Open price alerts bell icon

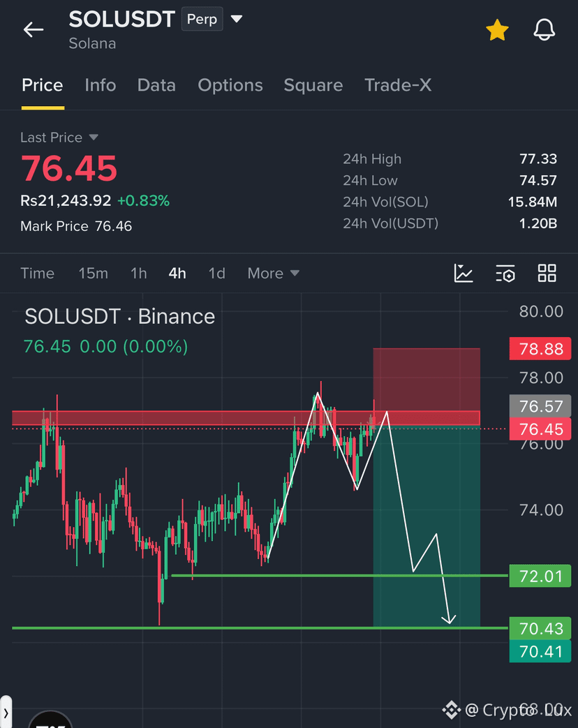pyautogui.click(x=544, y=30)
